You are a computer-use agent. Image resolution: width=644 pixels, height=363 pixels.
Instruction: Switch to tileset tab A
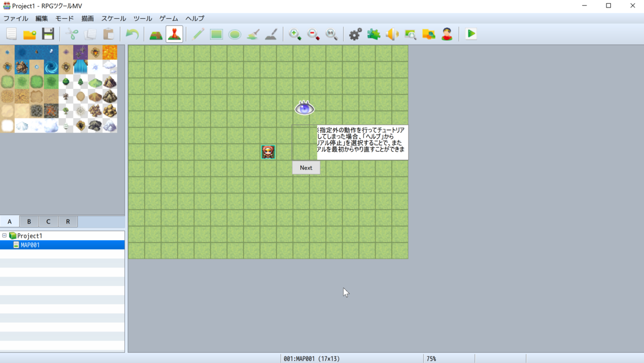10,221
